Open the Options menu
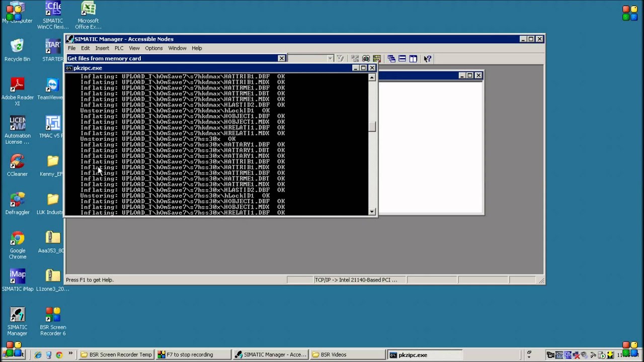This screenshot has height=362, width=644. (x=153, y=48)
